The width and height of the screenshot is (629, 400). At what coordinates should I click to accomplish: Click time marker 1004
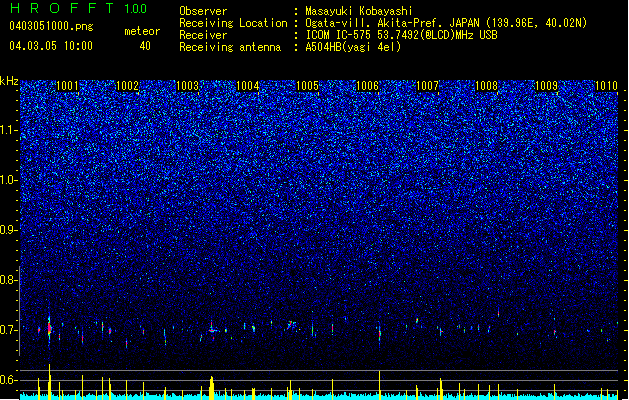pyautogui.click(x=248, y=86)
